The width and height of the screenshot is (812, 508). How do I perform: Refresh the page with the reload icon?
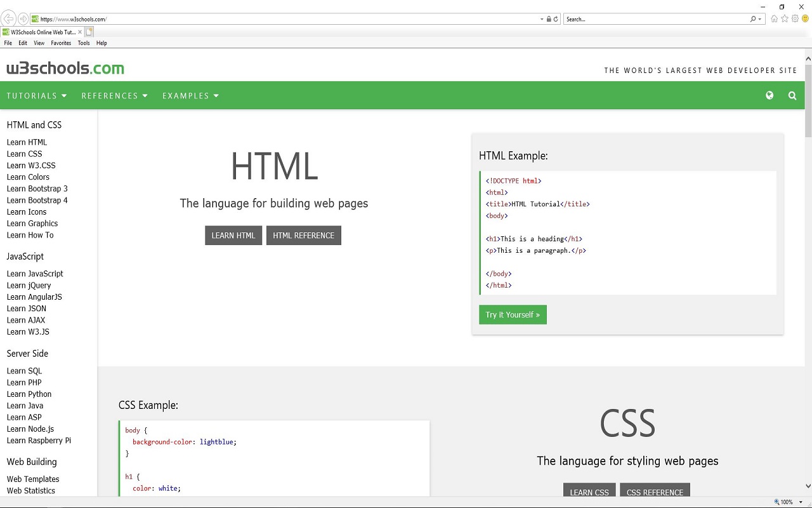(556, 19)
